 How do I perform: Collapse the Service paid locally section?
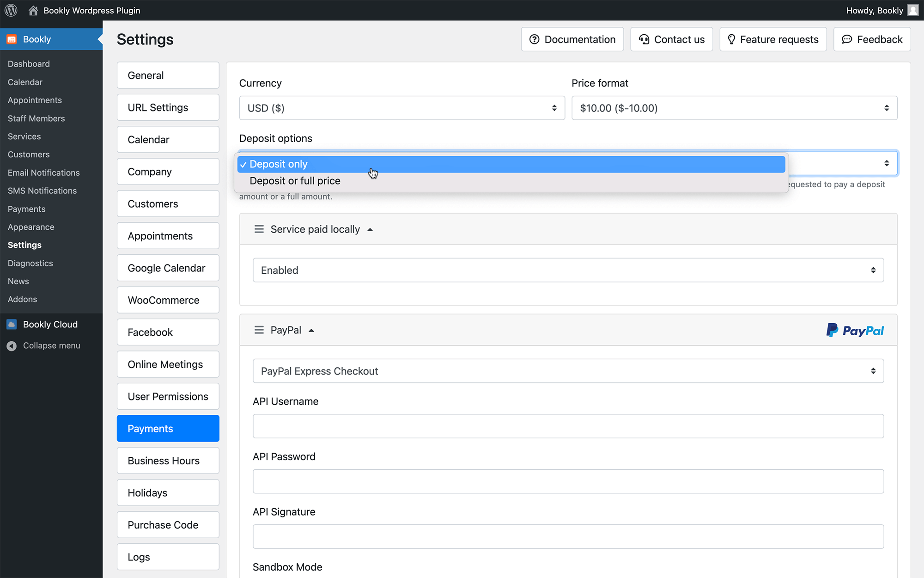point(370,229)
